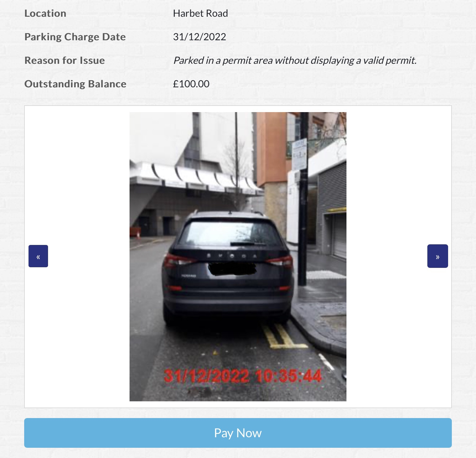Click the double yellow lines in photo

[x=283, y=336]
